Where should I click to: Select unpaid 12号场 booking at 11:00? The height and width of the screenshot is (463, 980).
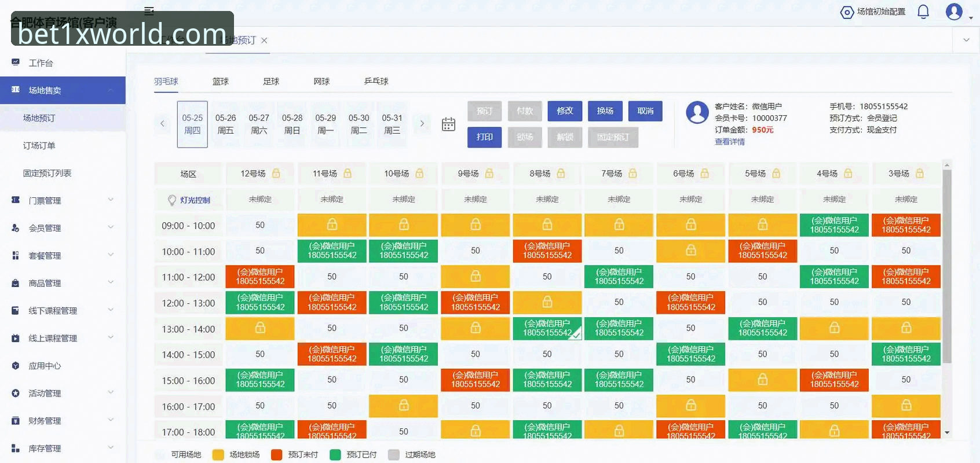pyautogui.click(x=260, y=277)
